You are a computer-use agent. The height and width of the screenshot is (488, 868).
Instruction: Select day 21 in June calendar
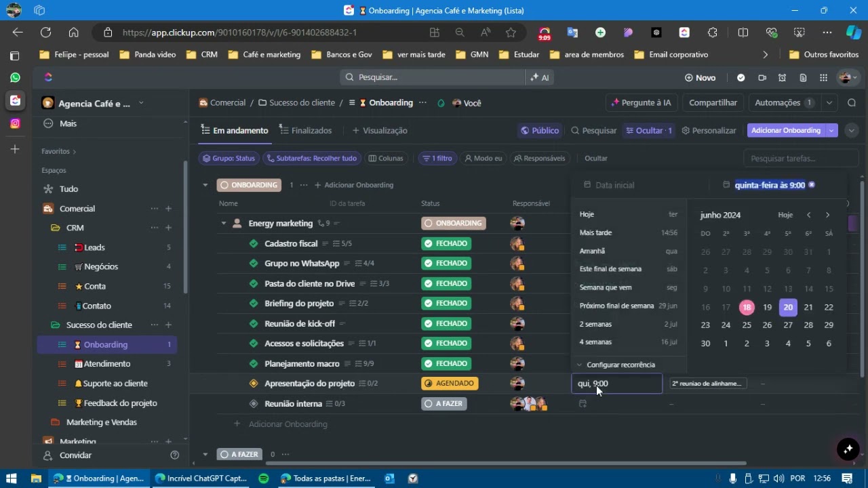point(808,307)
